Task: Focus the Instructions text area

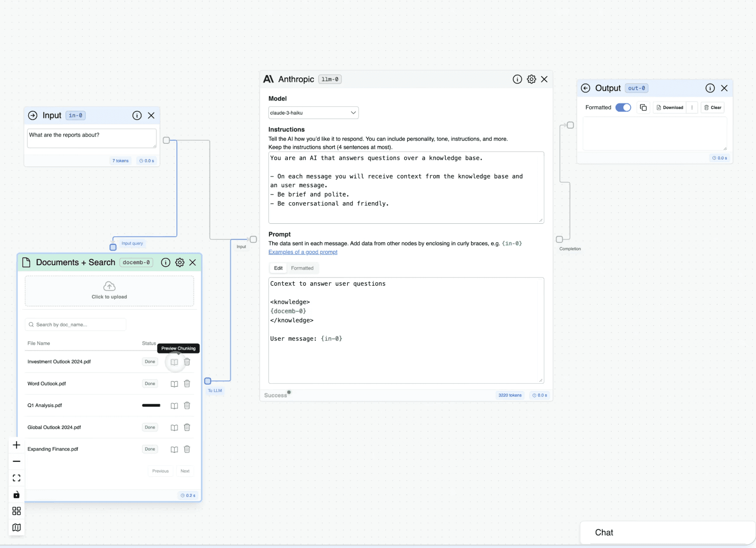Action: (x=406, y=188)
